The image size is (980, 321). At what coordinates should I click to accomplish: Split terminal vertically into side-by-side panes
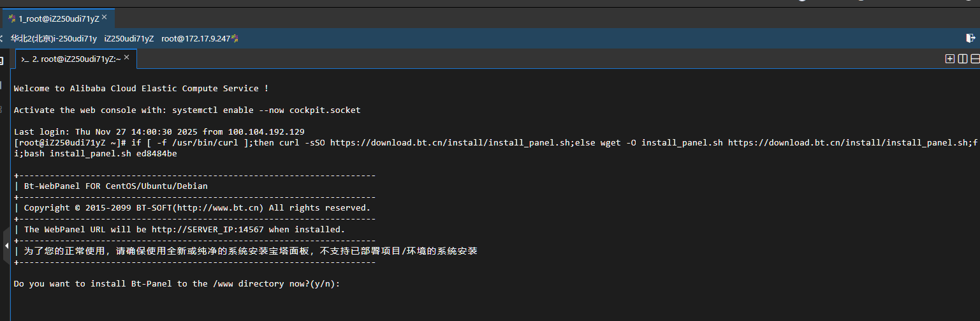pyautogui.click(x=963, y=59)
